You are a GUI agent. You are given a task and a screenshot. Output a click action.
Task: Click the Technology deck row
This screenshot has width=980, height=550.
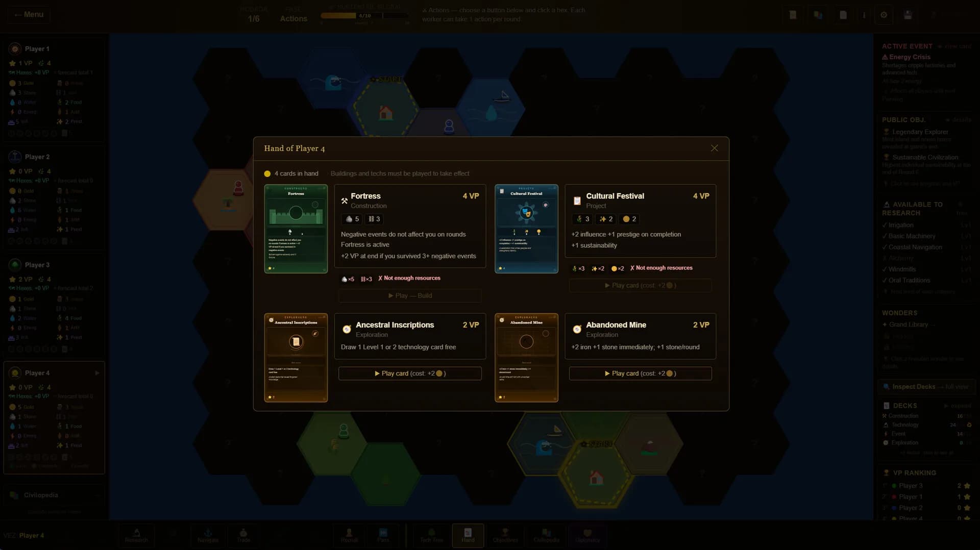point(926,425)
